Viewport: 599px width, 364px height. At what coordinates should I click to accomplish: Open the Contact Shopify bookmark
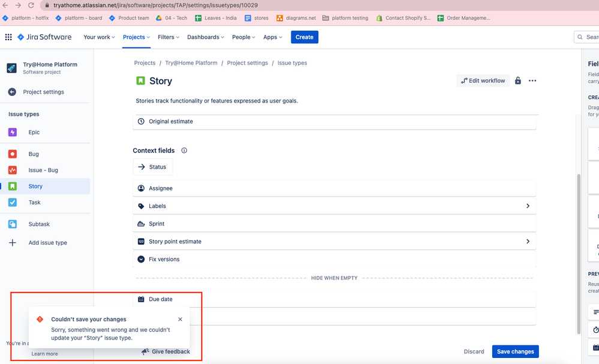tap(404, 18)
